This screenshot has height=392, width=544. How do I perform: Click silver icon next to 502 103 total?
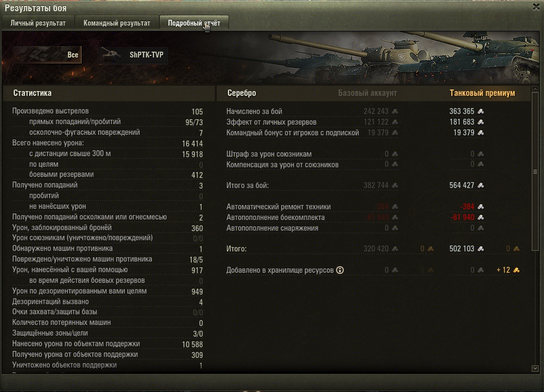click(481, 249)
